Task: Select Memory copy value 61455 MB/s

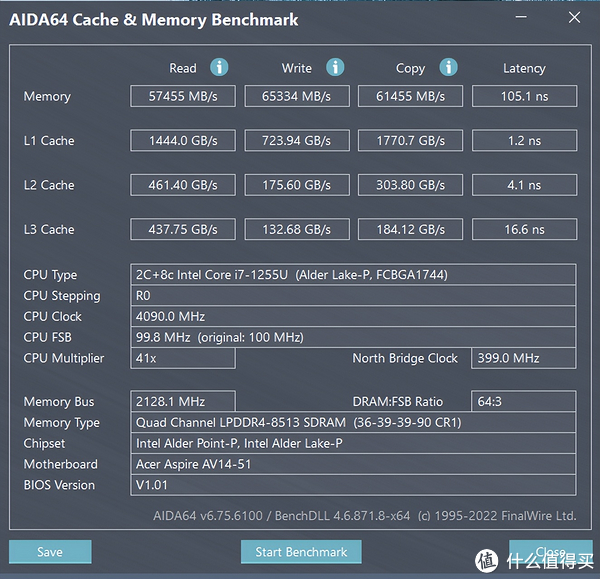Action: point(410,96)
